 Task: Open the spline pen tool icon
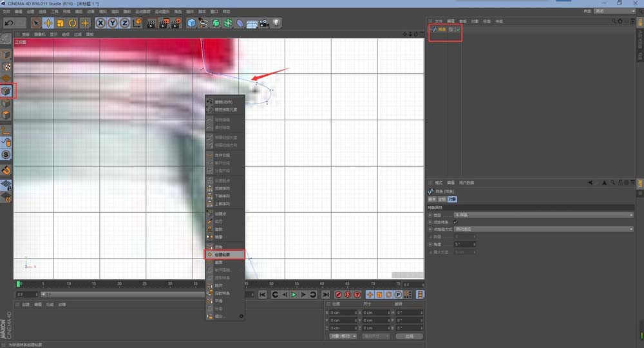coord(204,23)
